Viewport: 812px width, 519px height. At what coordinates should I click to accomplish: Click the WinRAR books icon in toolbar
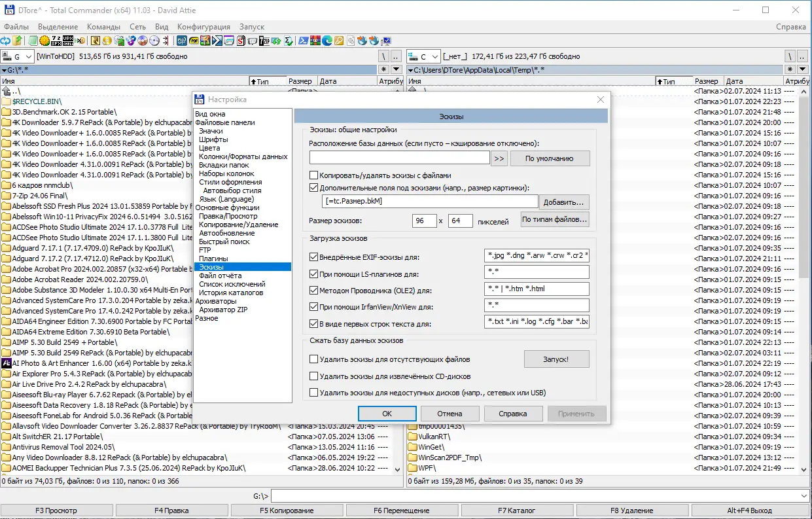click(x=315, y=41)
